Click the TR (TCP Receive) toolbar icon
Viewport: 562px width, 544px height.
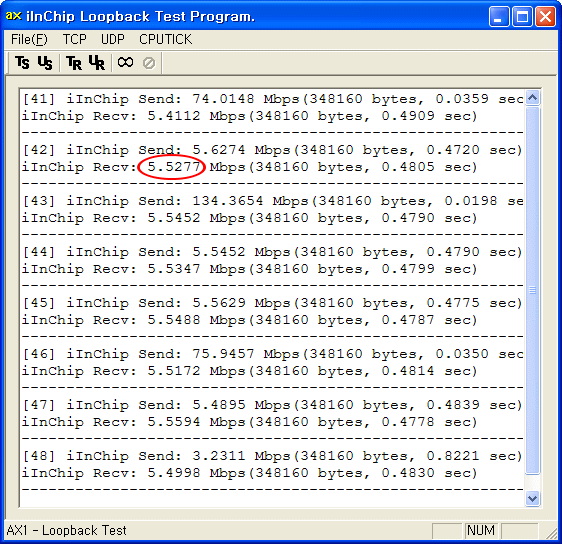pyautogui.click(x=74, y=63)
